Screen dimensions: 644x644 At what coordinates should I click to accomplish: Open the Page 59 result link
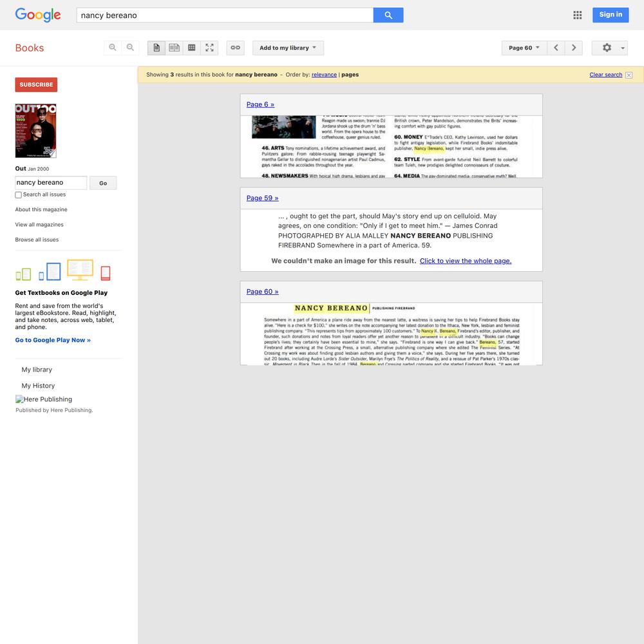(x=263, y=198)
